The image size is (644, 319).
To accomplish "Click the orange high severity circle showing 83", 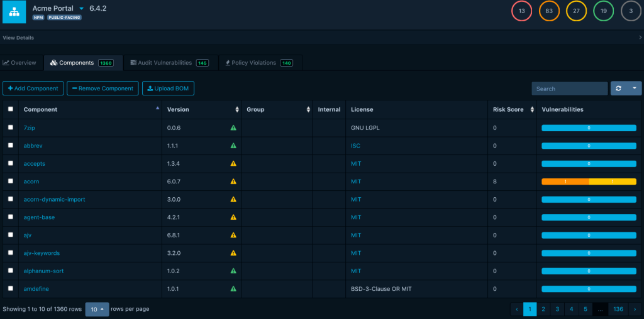I will coord(549,11).
